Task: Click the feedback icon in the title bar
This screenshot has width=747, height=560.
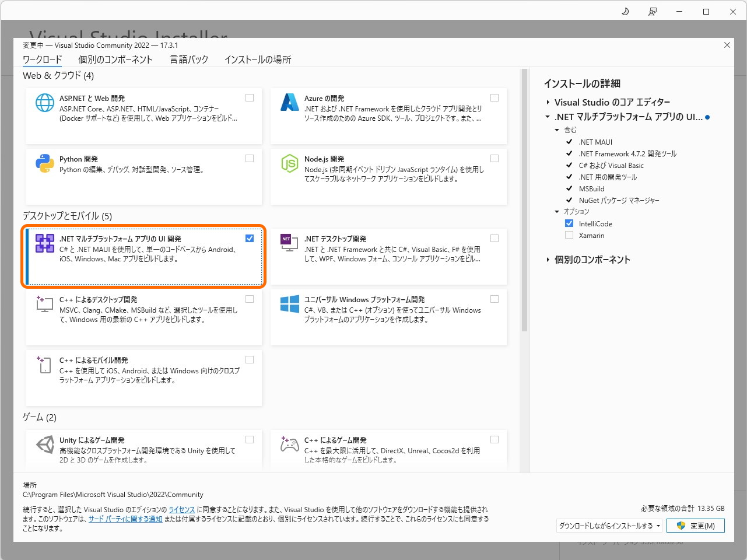Action: pyautogui.click(x=653, y=11)
